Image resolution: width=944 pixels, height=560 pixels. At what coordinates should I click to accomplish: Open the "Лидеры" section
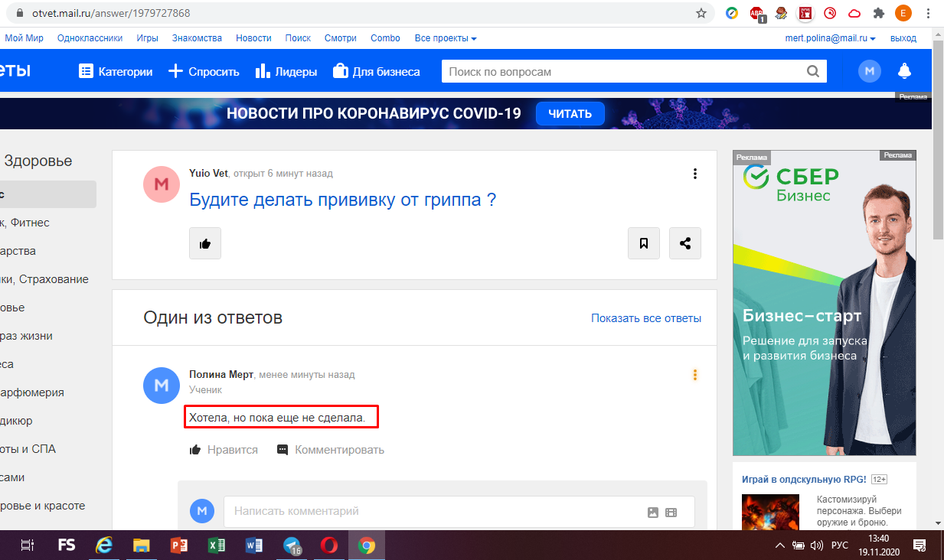pos(286,72)
